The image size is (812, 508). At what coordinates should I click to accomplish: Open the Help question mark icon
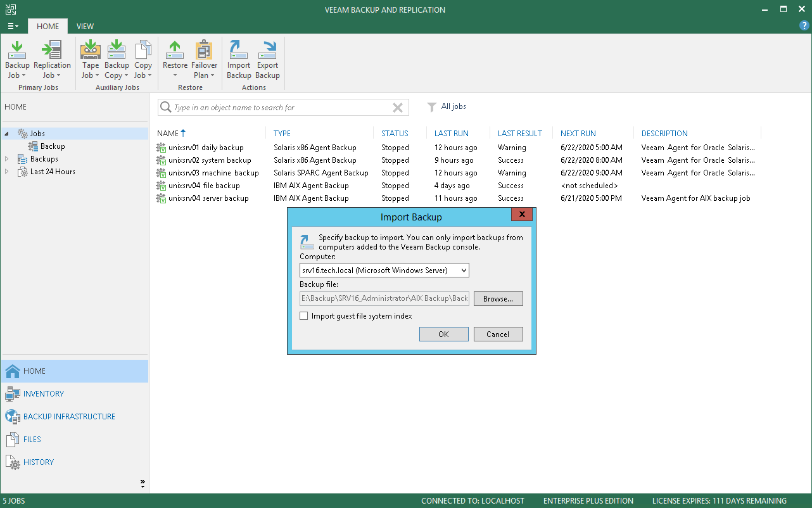coord(804,25)
